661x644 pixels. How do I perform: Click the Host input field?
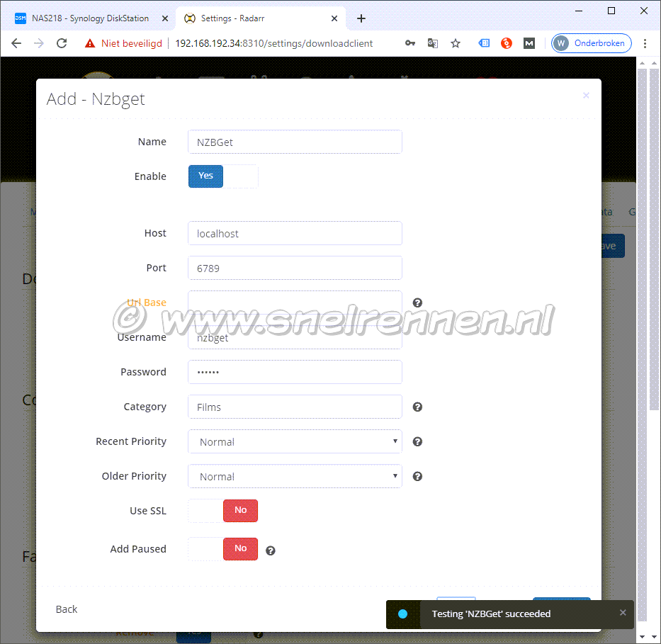(295, 233)
